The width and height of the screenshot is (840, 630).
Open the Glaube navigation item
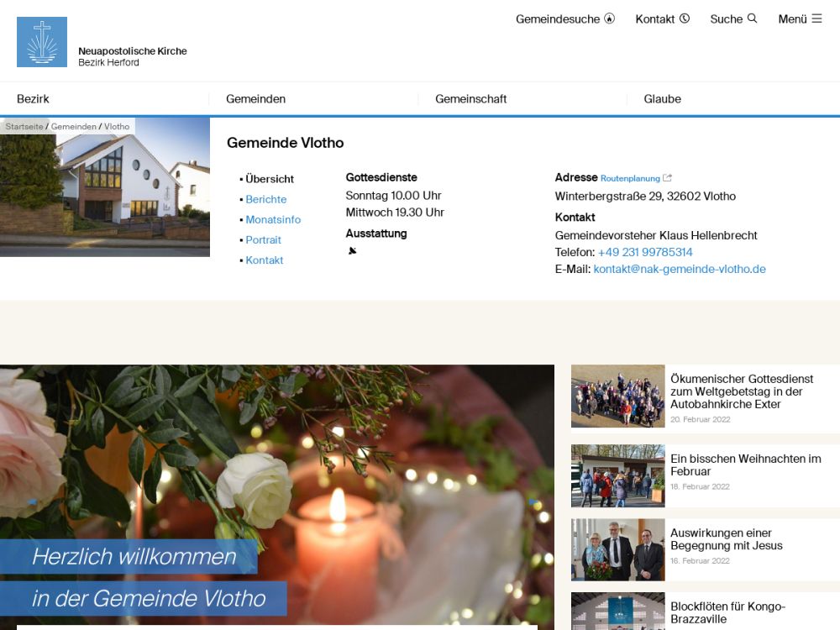click(x=662, y=99)
